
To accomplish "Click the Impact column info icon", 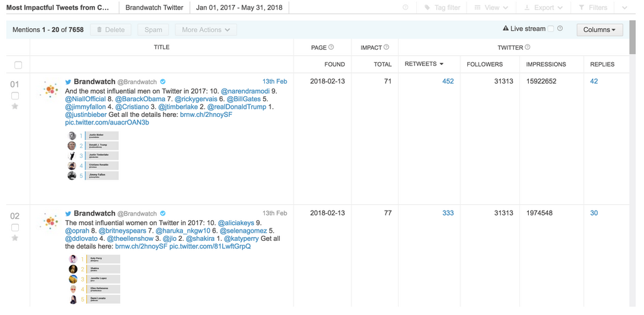I will pyautogui.click(x=386, y=47).
